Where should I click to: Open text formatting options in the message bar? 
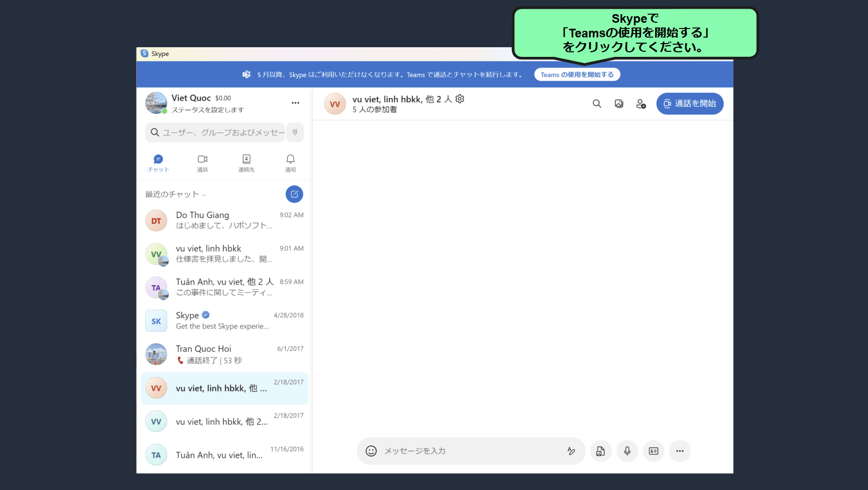click(571, 451)
